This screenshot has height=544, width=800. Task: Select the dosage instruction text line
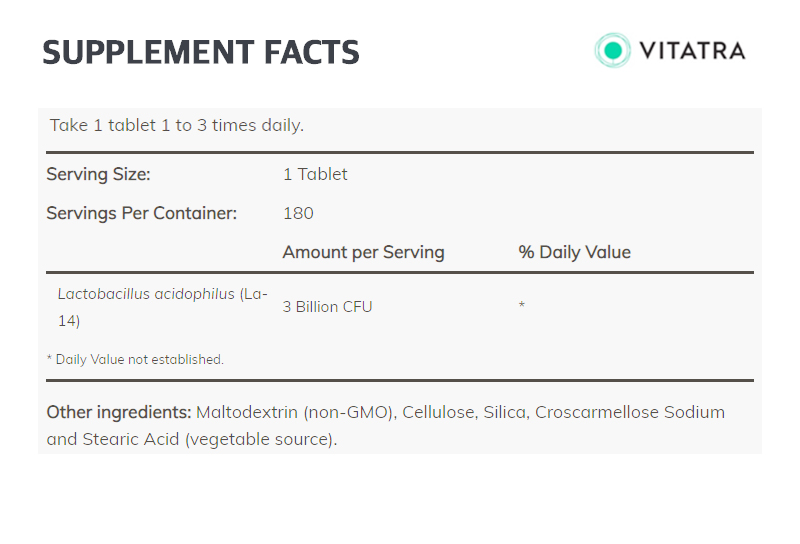[x=177, y=125]
